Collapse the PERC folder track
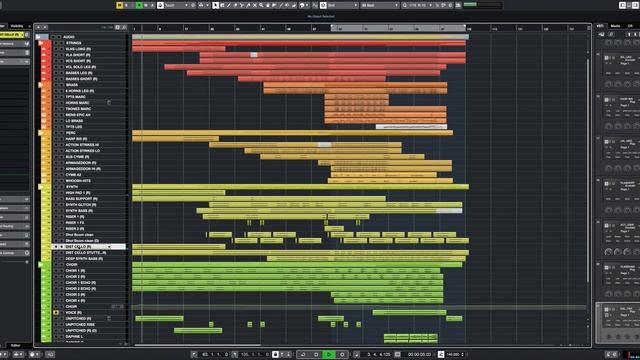Image resolution: width=640 pixels, height=360 pixels. click(x=41, y=133)
